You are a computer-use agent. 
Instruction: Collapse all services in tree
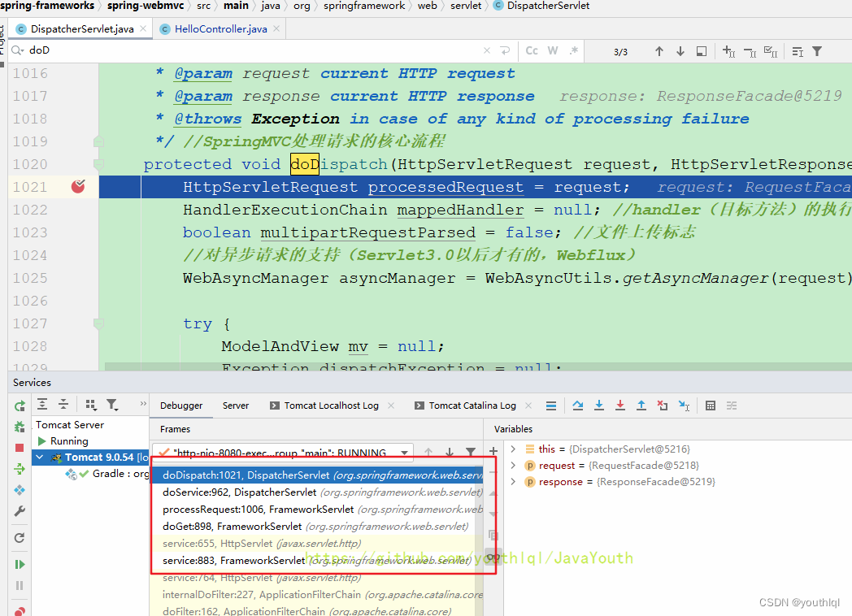[x=63, y=404]
